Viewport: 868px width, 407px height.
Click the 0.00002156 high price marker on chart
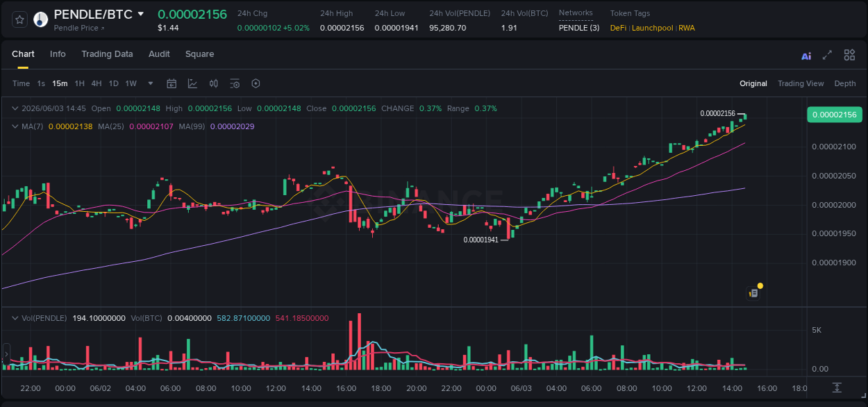tap(717, 113)
